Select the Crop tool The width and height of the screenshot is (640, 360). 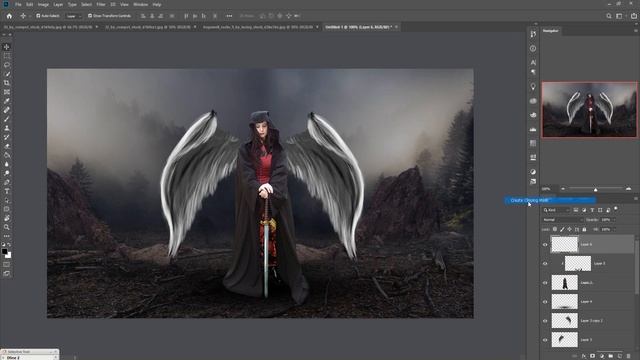coord(7,83)
